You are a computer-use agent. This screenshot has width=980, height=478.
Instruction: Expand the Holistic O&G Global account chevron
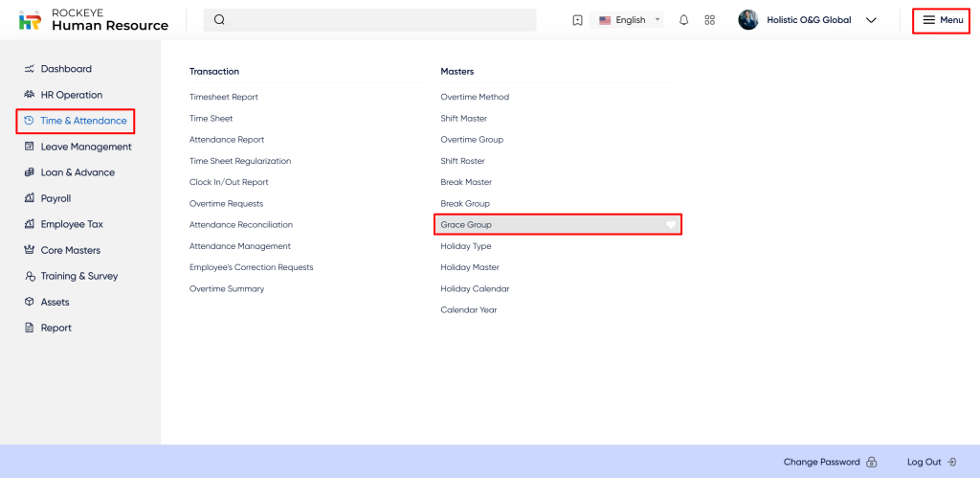click(871, 20)
